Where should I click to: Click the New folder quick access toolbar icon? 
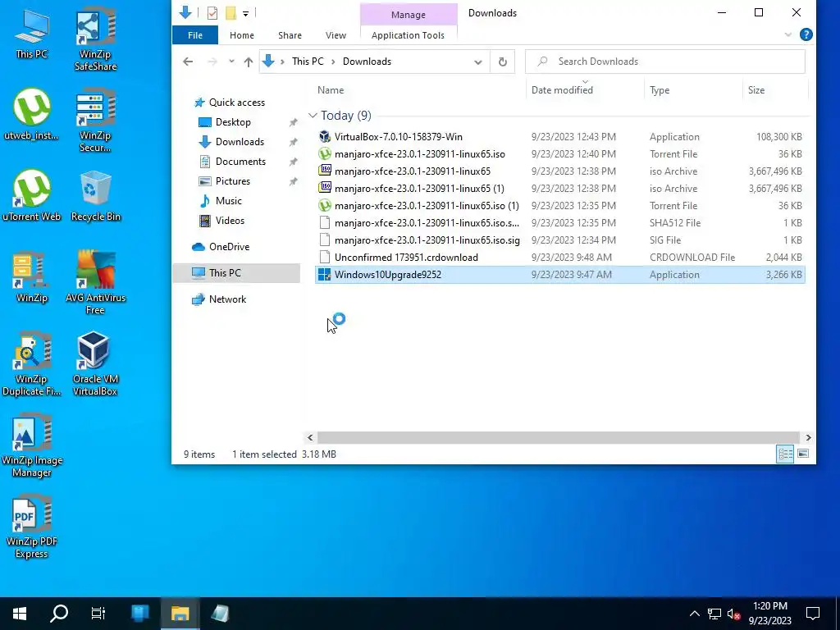(x=231, y=13)
